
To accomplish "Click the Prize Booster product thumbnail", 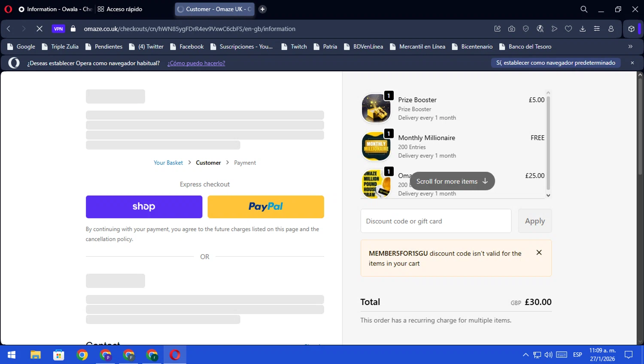I will [x=376, y=108].
